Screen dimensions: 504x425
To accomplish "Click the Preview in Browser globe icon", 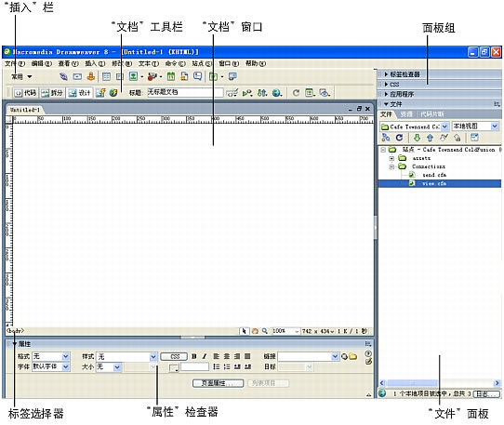I will (277, 93).
